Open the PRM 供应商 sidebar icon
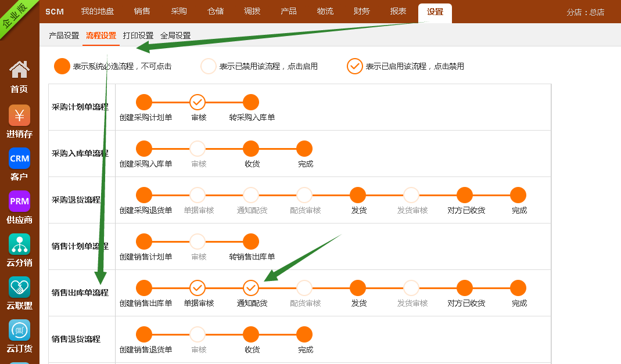Screen dimensions: 621x364 click(x=19, y=201)
